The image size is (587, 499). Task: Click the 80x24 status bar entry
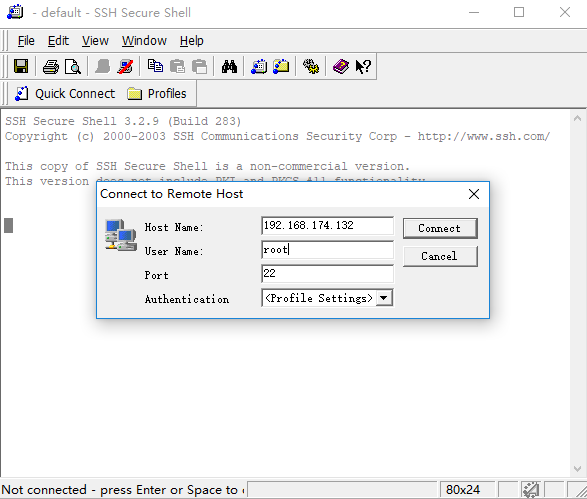pos(463,490)
